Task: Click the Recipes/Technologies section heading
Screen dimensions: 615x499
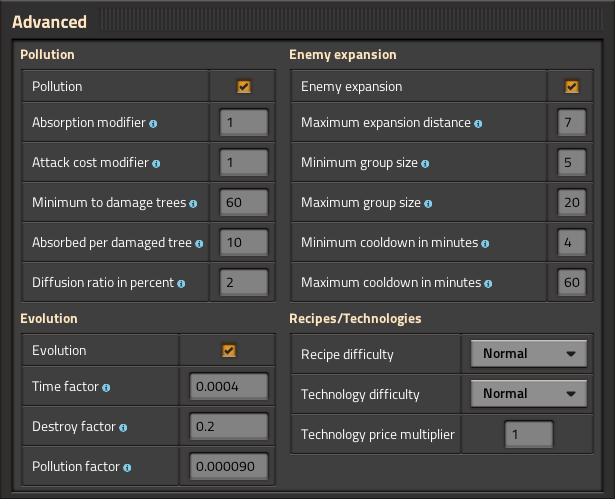Action: click(355, 319)
